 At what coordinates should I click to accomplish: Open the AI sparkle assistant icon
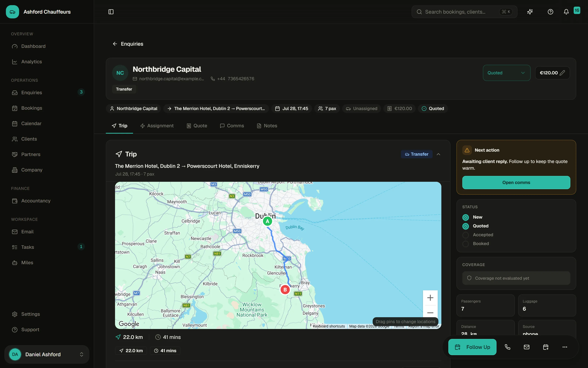(x=530, y=12)
